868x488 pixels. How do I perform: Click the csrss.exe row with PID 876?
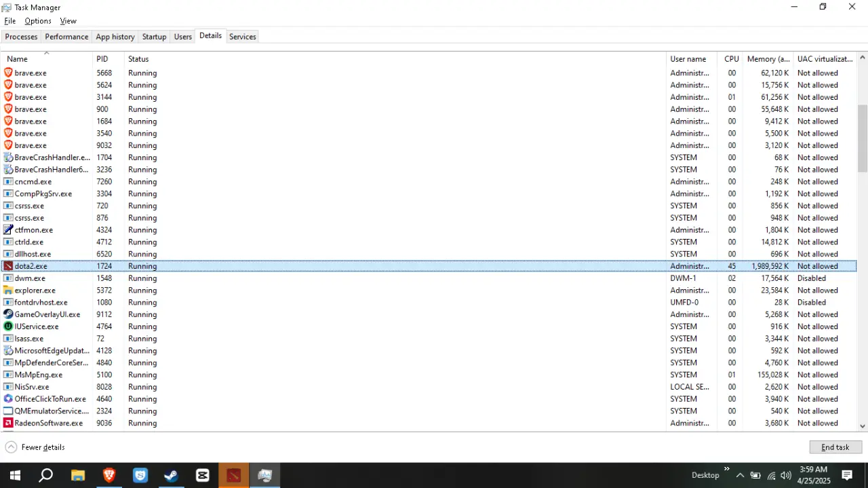coord(429,218)
